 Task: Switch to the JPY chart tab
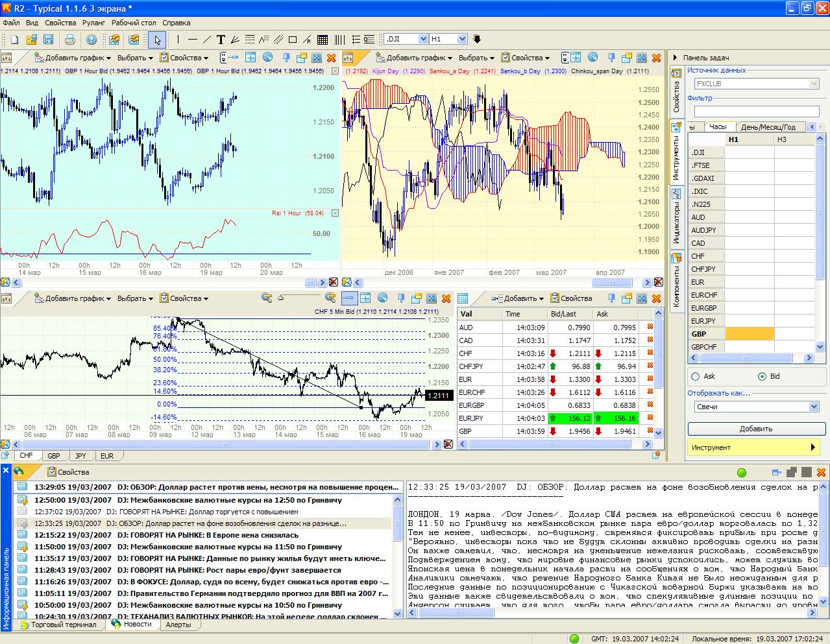pos(80,456)
